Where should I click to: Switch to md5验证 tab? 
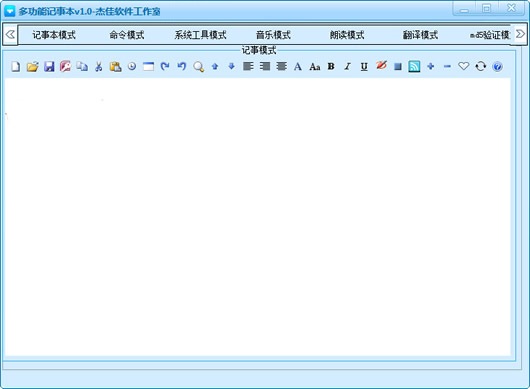pos(490,35)
